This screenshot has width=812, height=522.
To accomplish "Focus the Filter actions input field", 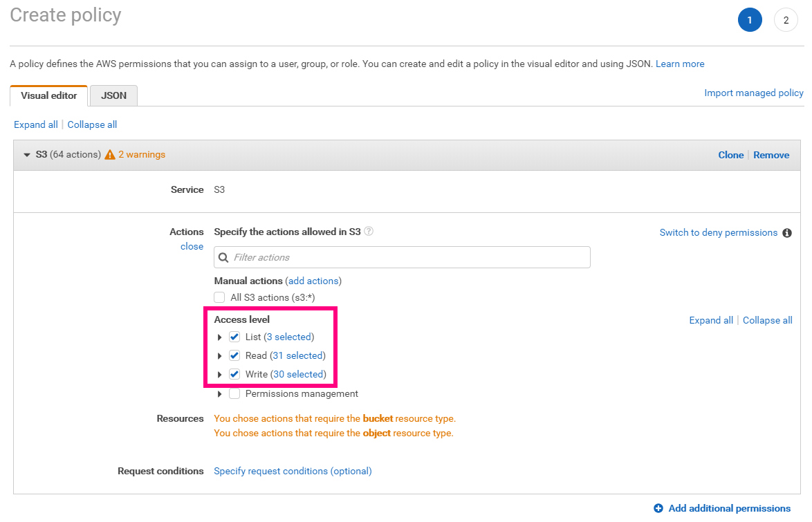I will click(402, 257).
